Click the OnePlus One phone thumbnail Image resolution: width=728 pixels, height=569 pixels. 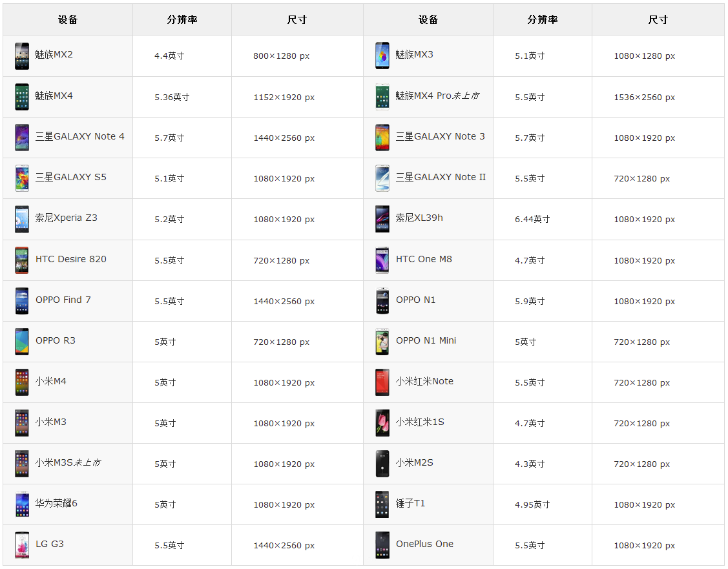click(382, 545)
